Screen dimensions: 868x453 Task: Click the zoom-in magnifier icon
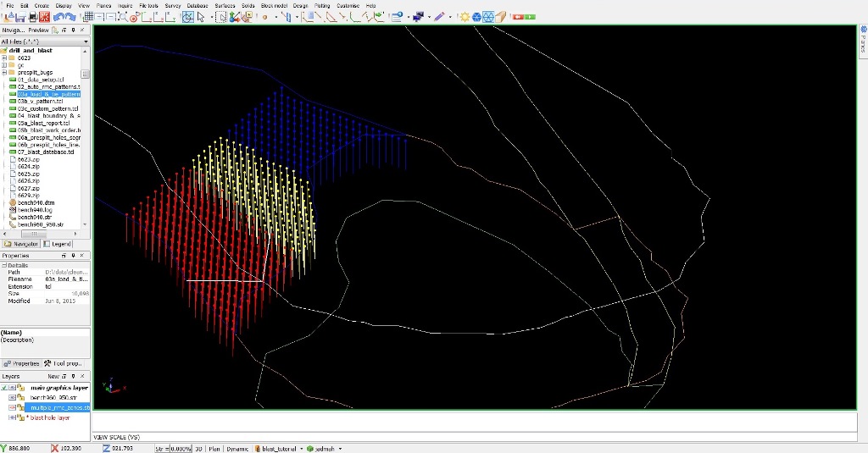pos(123,17)
